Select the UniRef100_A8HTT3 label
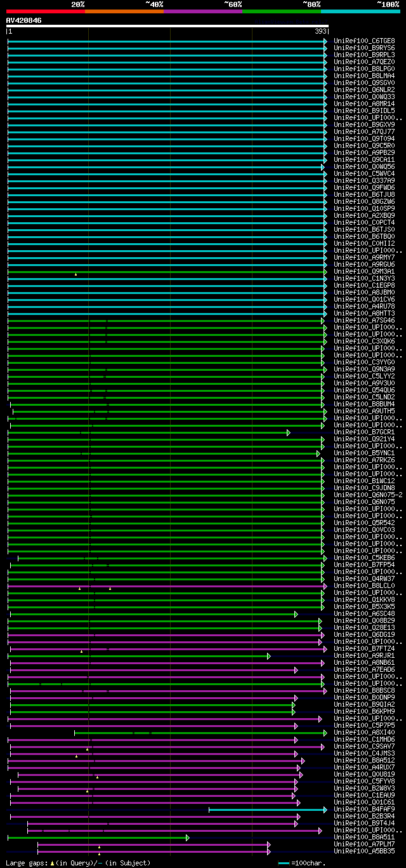Viewport: 406px width, 868px height. pos(364,313)
